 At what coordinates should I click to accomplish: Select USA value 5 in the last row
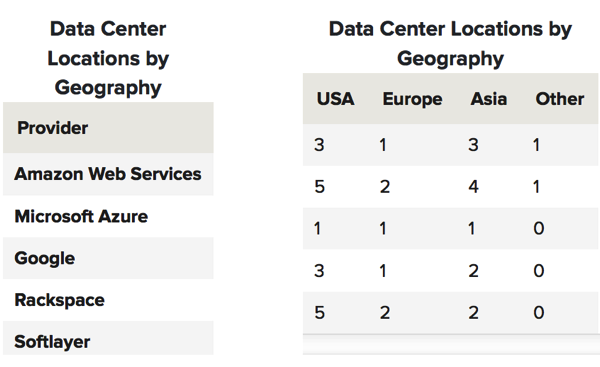coord(319,313)
